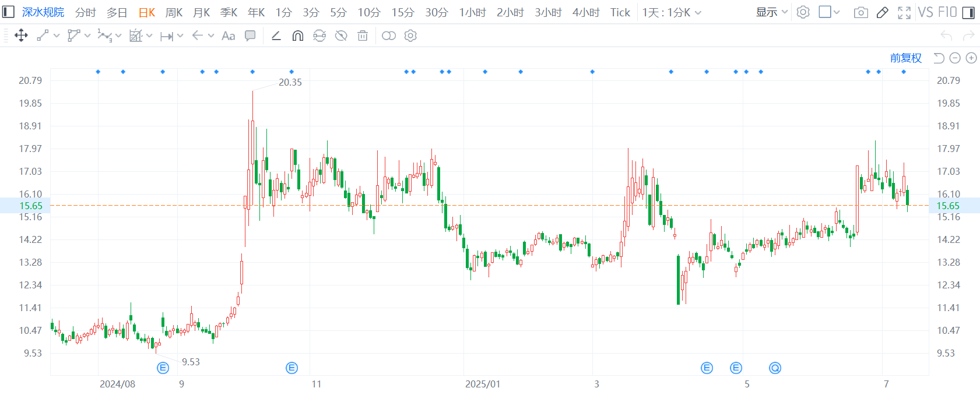Screen dimensions: 980x395
Task: Open drawing toolbar settings gear
Action: (x=410, y=36)
